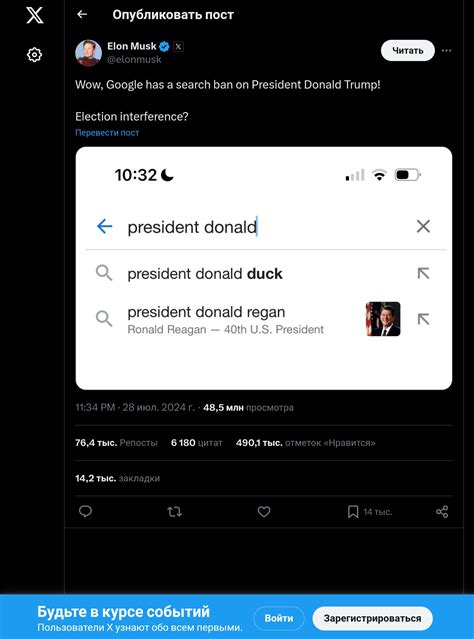The image size is (474, 639).
Task: Click Войти login button
Action: tap(279, 618)
